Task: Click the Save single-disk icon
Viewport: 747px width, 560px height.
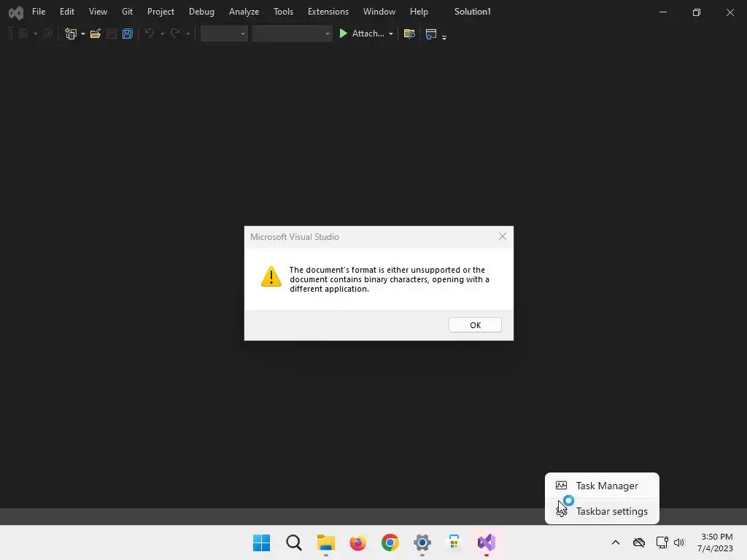Action: (112, 34)
